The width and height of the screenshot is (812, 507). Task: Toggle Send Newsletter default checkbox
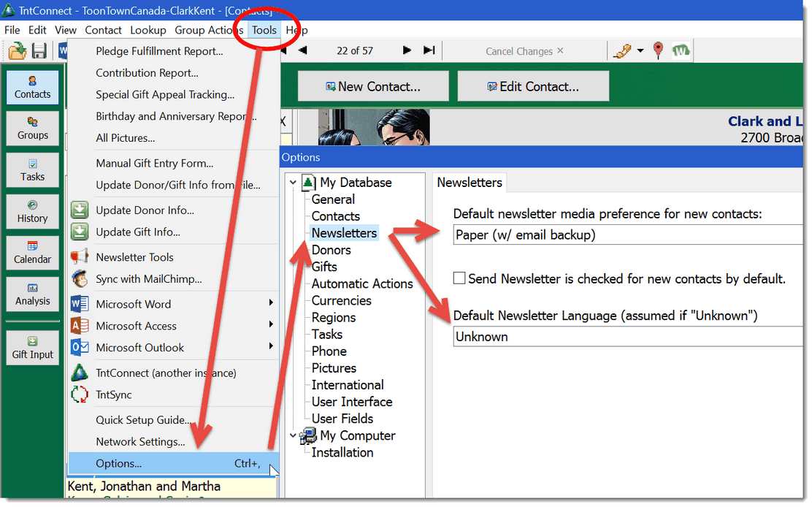point(459,278)
